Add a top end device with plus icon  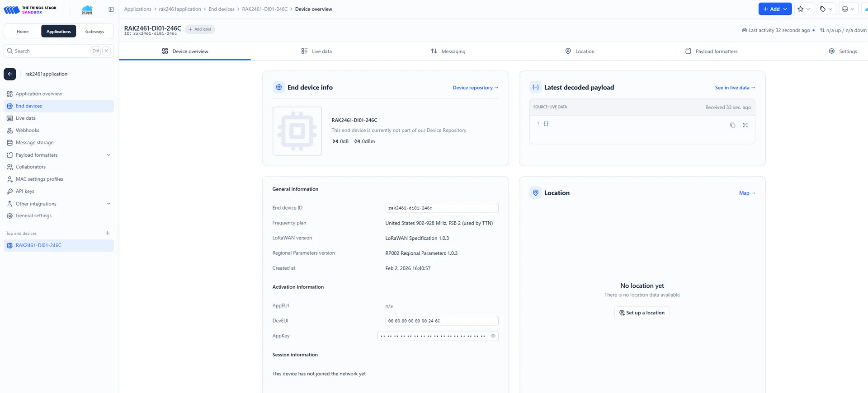coord(108,233)
